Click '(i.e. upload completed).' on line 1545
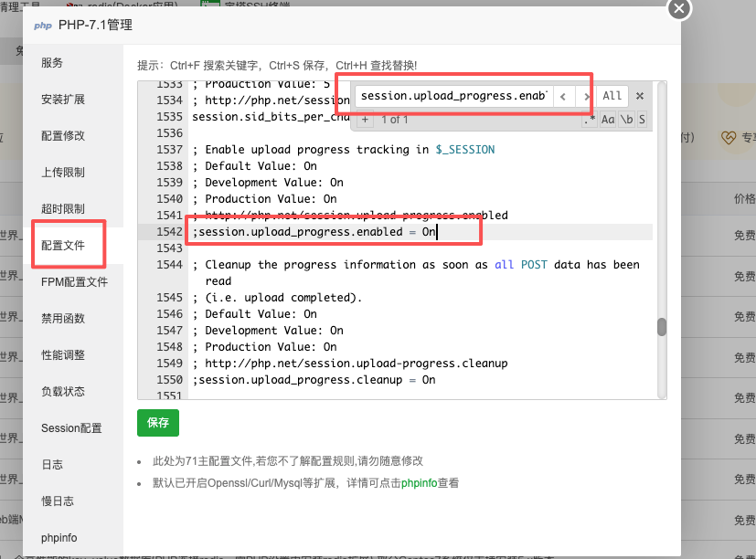756x559 pixels. tap(283, 298)
